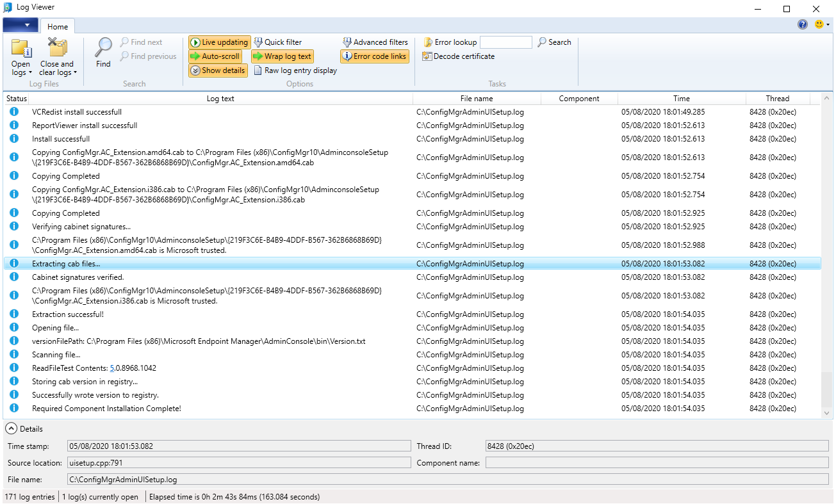Expand the Close and clear logs dropdown

57,72
